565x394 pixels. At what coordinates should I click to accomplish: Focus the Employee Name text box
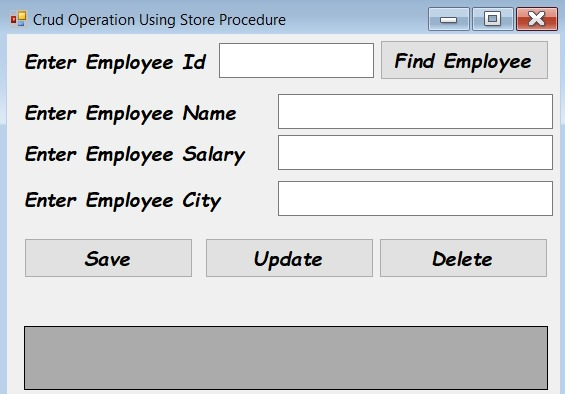pyautogui.click(x=415, y=111)
